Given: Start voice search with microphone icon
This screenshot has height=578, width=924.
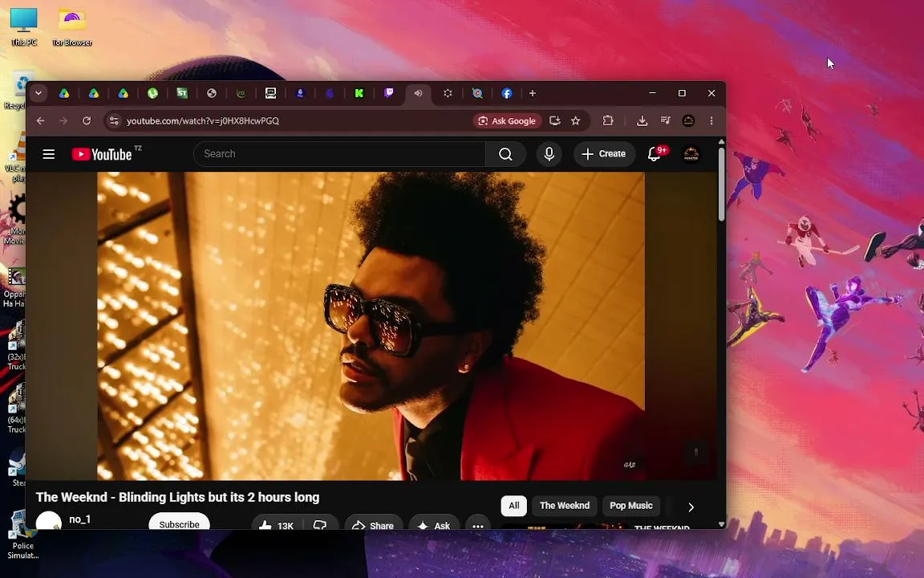Looking at the screenshot, I should coord(549,154).
